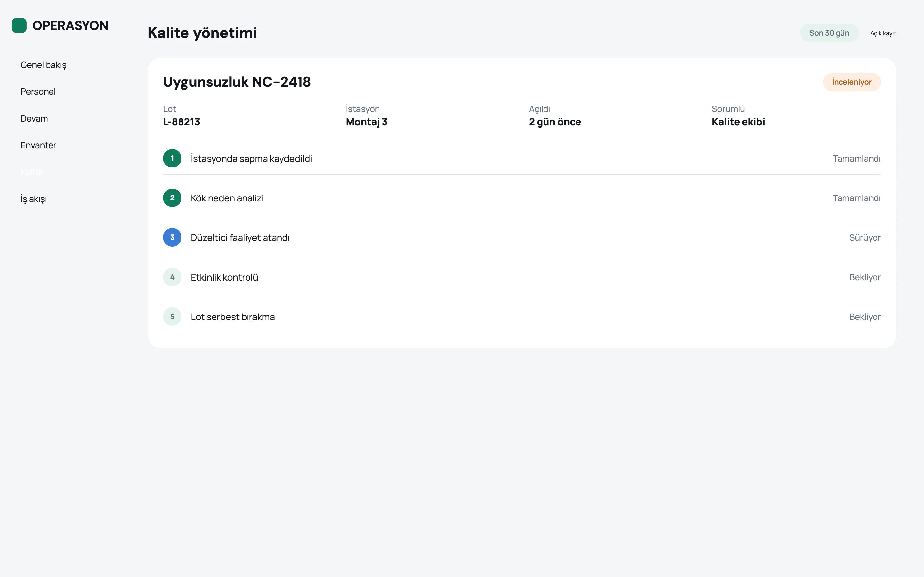Open Genel bakış in sidebar
This screenshot has width=924, height=577.
[44, 65]
